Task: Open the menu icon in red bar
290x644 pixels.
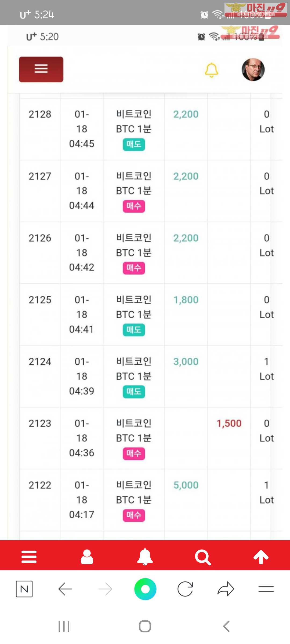Action: point(29,557)
